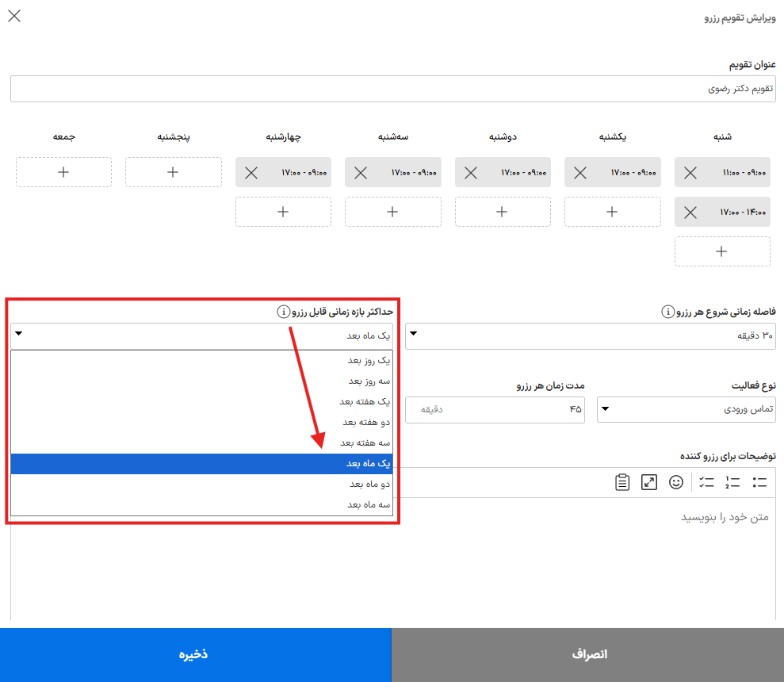Screen dimensions: 784x682
Task: Insert a bulleted list in the editor
Action: point(759,482)
